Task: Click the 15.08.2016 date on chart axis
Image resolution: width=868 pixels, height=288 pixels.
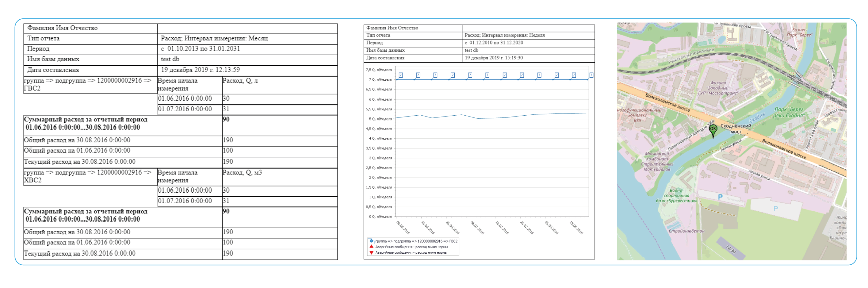Action: tap(576, 228)
